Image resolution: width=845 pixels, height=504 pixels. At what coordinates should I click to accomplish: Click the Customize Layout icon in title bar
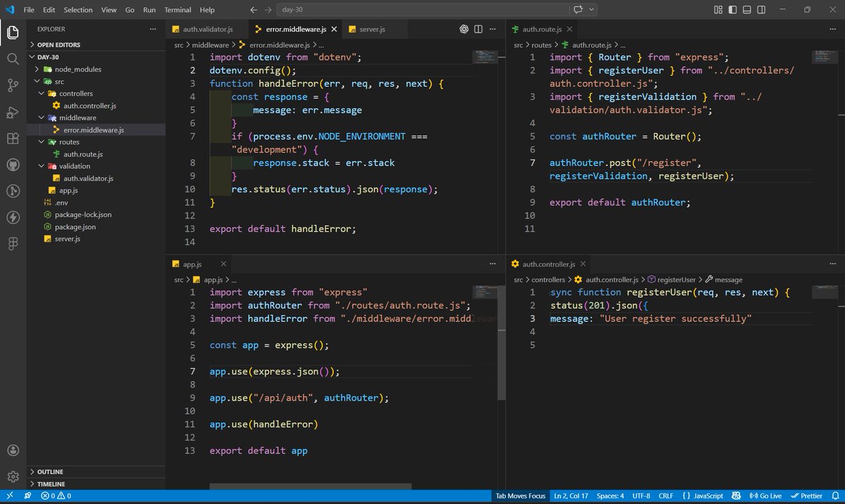click(718, 10)
